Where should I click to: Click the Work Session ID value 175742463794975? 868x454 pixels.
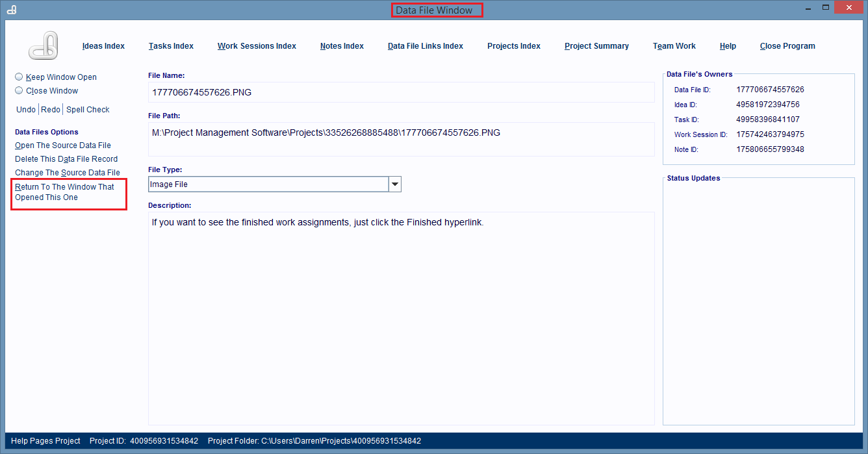click(x=771, y=134)
